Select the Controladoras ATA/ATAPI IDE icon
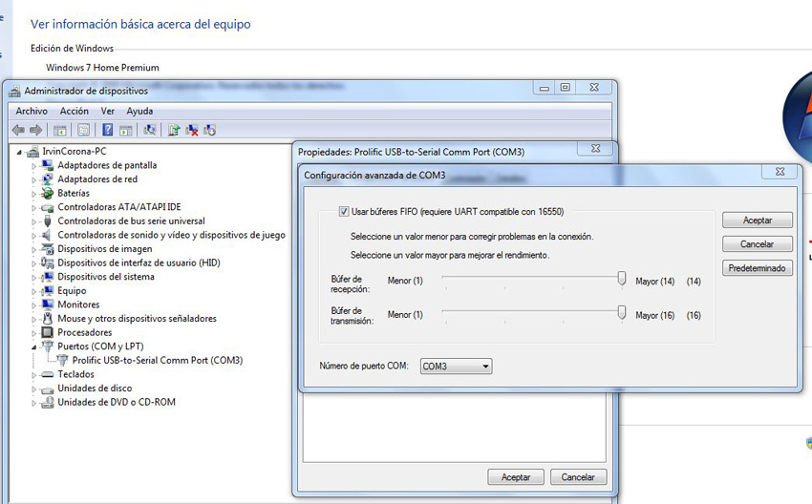 (48, 207)
